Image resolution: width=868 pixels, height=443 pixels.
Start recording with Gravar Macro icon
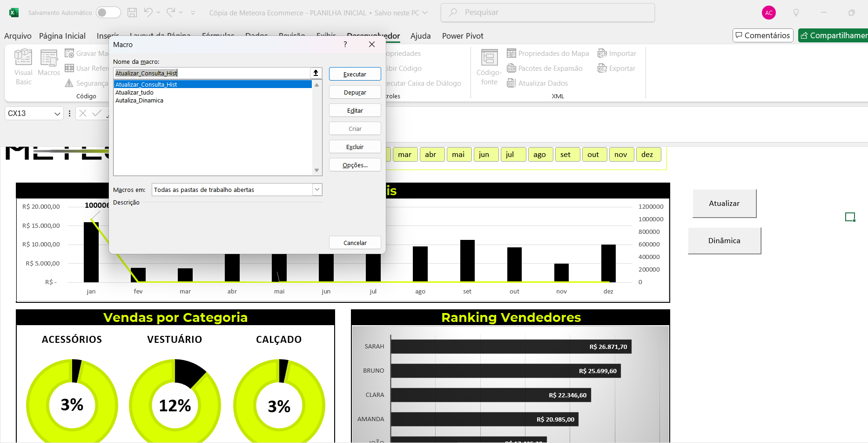69,54
